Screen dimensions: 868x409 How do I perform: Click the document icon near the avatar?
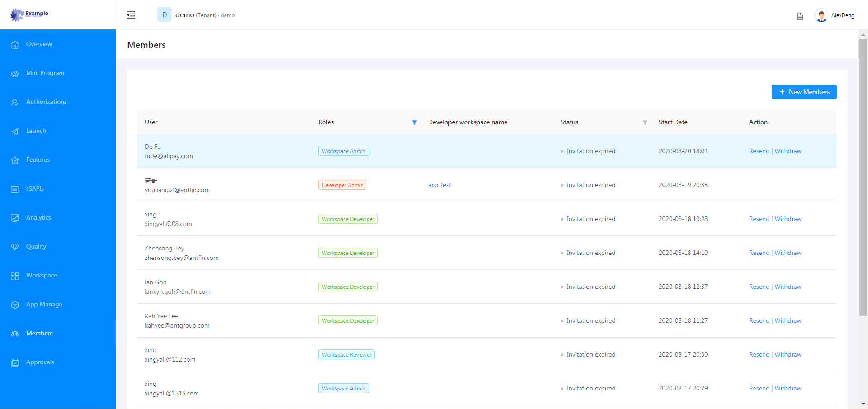point(800,16)
